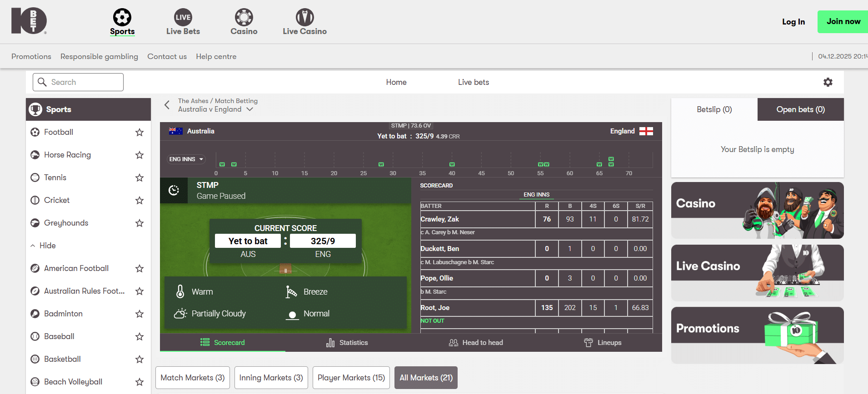The height and width of the screenshot is (394, 868).
Task: Switch to the Statistics tab
Action: point(347,343)
